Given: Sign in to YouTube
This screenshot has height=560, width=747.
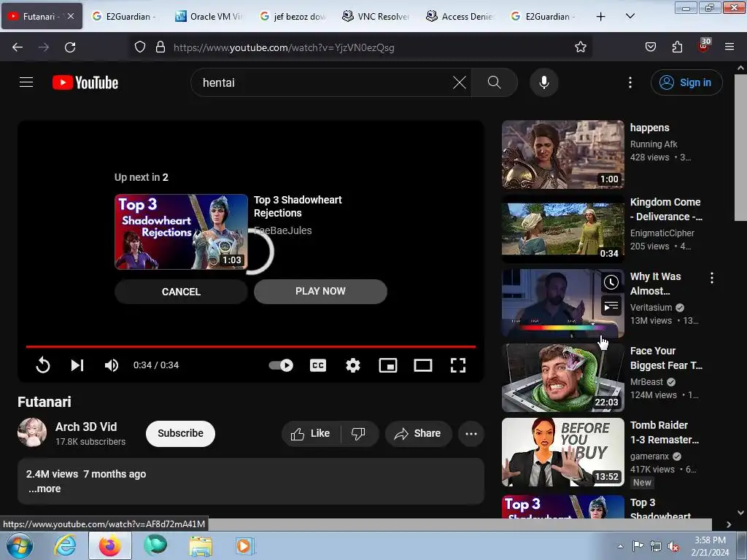Looking at the screenshot, I should point(686,82).
